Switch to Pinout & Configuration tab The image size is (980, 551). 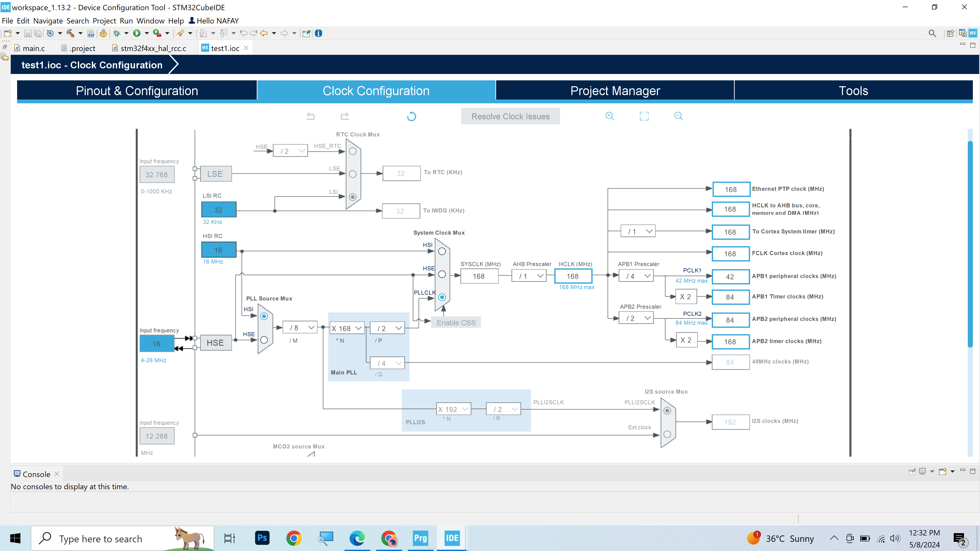137,91
